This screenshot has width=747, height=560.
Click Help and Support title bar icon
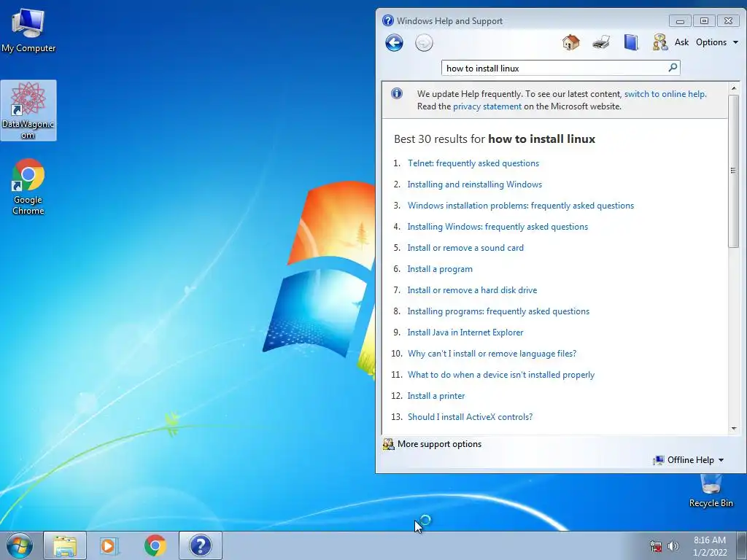tap(388, 20)
